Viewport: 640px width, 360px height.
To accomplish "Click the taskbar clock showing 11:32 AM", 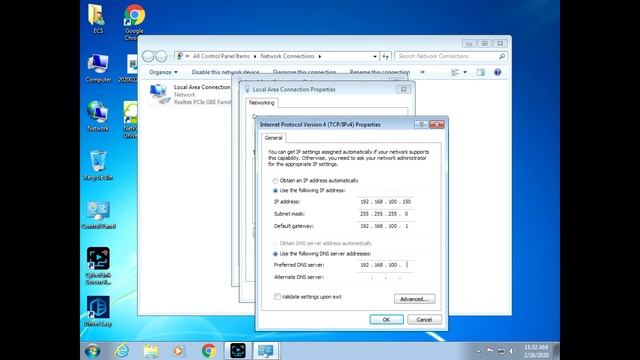I will coord(536,351).
